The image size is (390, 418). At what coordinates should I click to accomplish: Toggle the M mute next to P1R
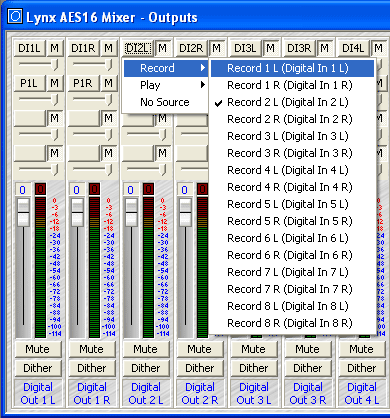108,83
